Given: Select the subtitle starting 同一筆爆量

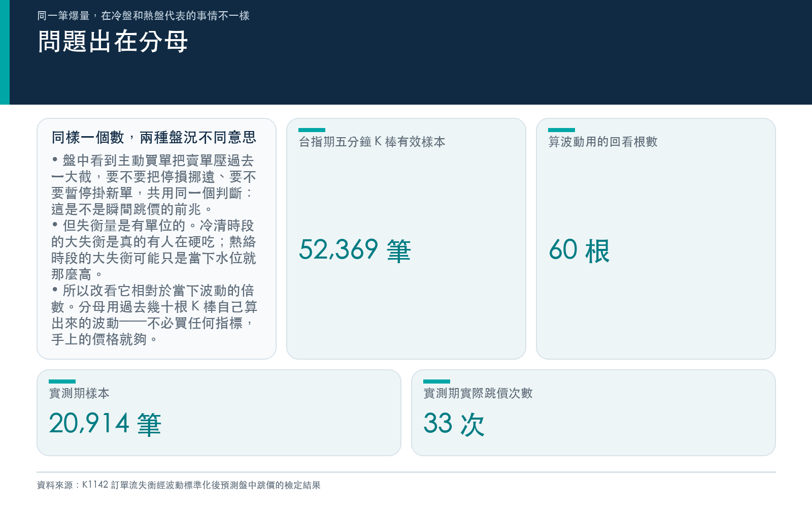Looking at the screenshot, I should tap(143, 16).
